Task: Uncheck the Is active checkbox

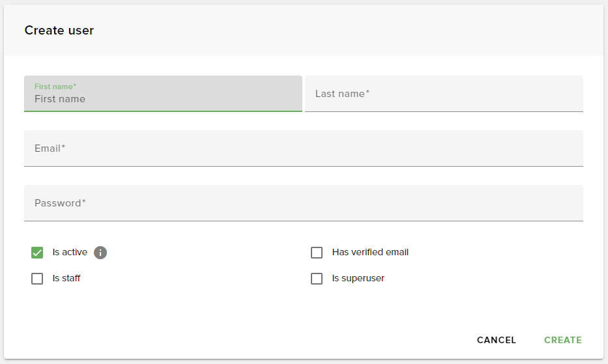Action: 37,253
